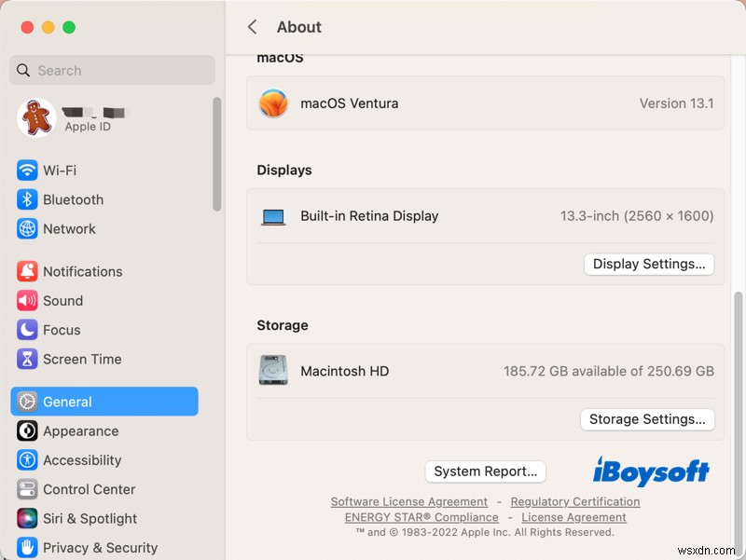Select Appearance sidebar label
This screenshot has height=560, width=746.
click(81, 430)
